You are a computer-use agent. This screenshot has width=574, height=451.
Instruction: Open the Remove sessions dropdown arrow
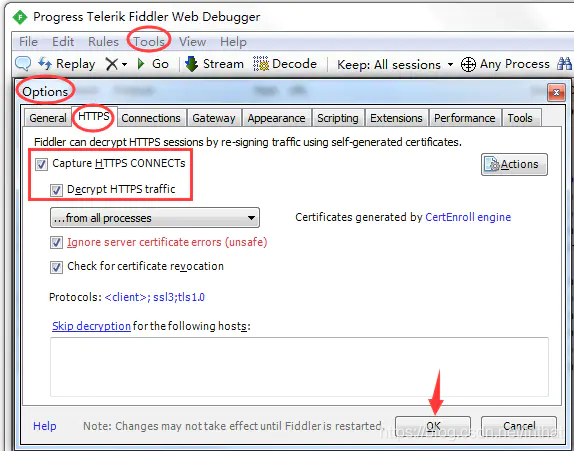point(124,65)
